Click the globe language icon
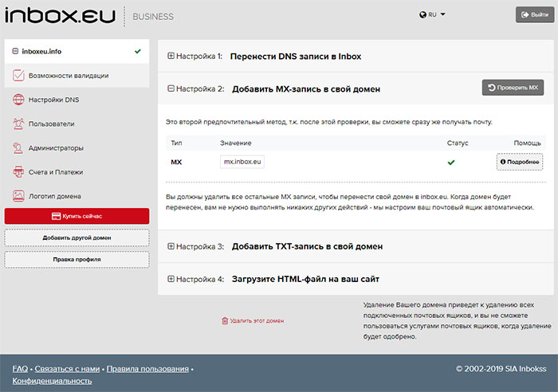The width and height of the screenshot is (558, 392). (x=422, y=14)
